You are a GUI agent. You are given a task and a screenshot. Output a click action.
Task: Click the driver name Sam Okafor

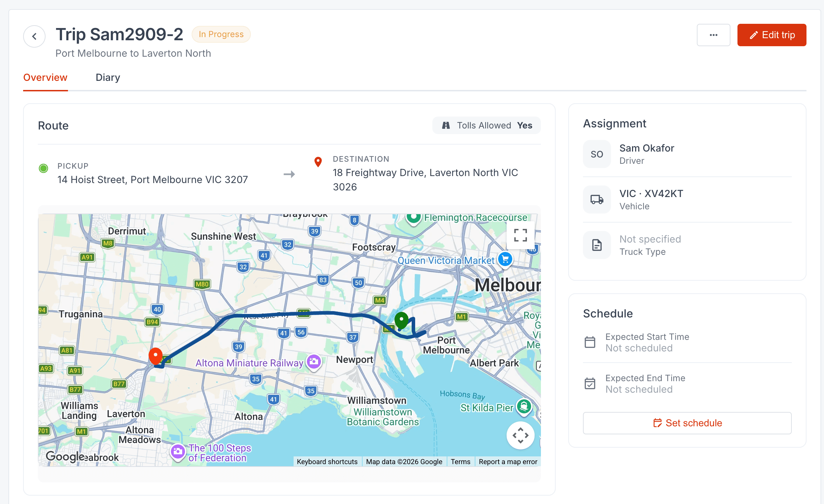[x=647, y=148]
